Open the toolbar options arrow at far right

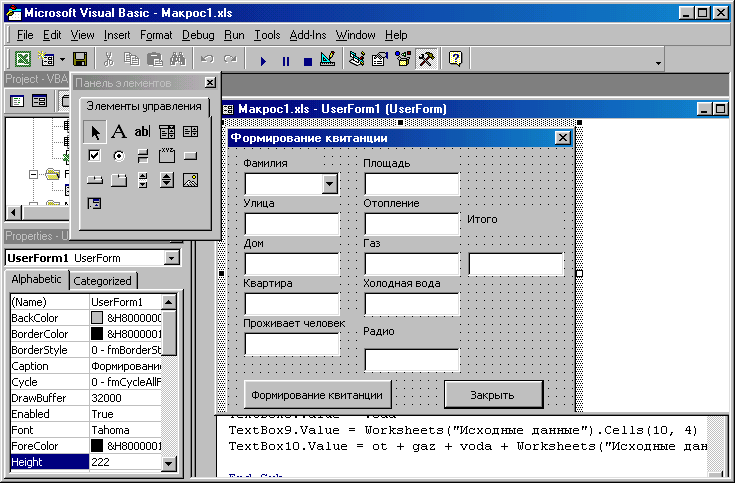coord(658,63)
